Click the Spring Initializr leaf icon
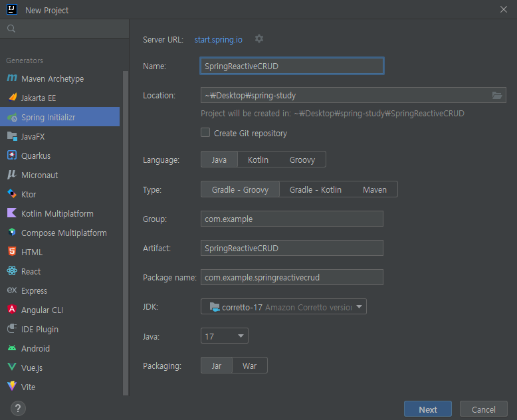 pyautogui.click(x=12, y=117)
